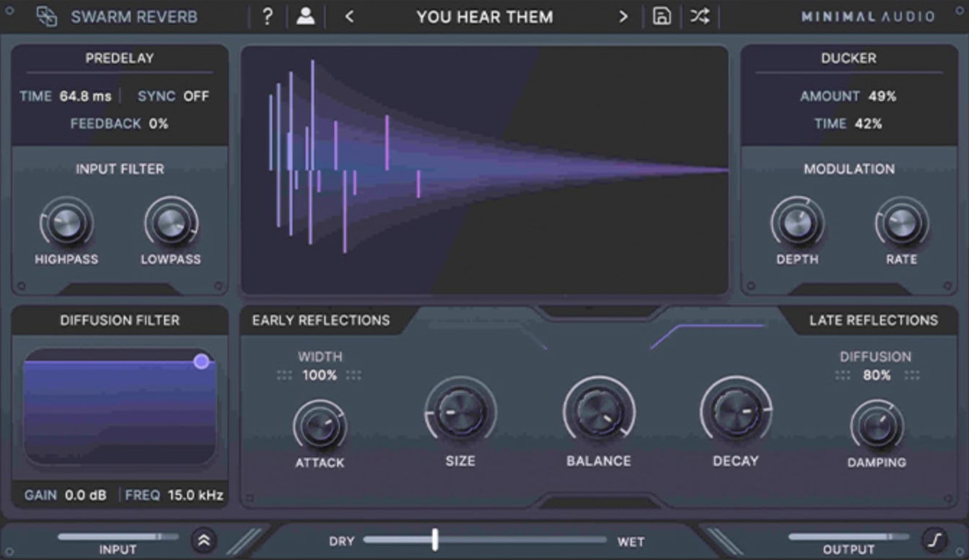Open the YOU HEAR THEM preset browser

[x=484, y=17]
